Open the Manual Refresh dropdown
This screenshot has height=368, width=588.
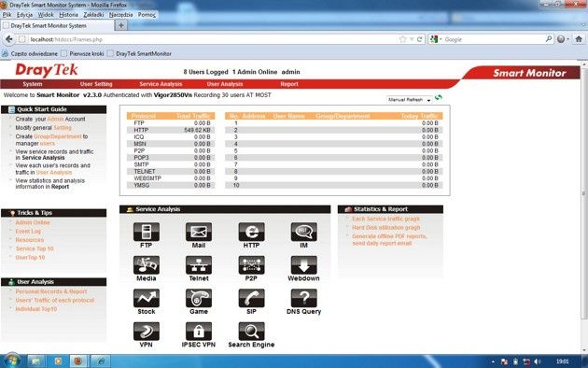pos(409,100)
